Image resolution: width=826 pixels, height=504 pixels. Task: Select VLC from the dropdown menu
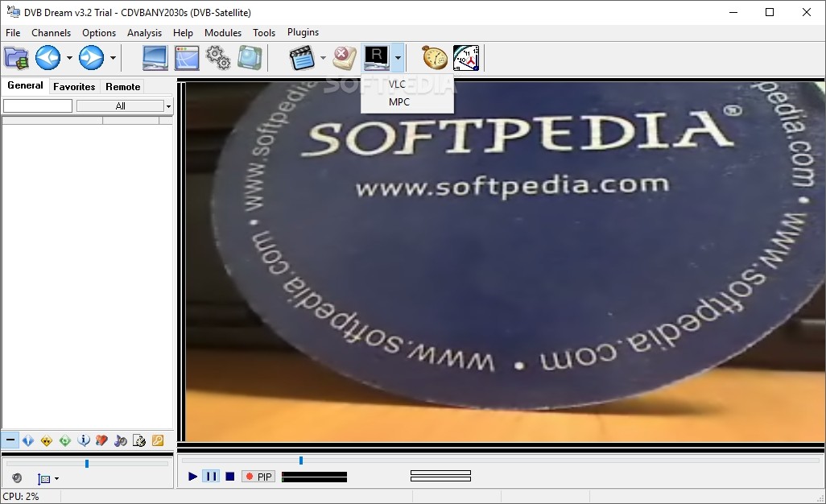(397, 85)
